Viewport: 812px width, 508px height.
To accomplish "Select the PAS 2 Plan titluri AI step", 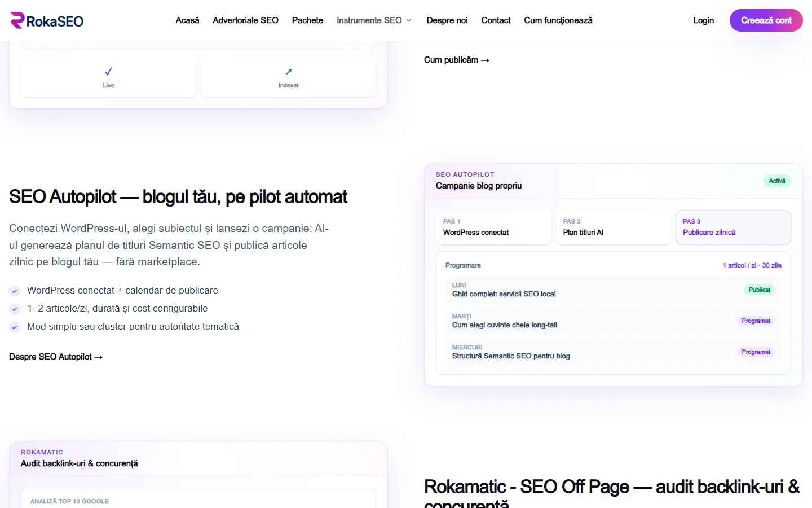I will click(x=614, y=227).
